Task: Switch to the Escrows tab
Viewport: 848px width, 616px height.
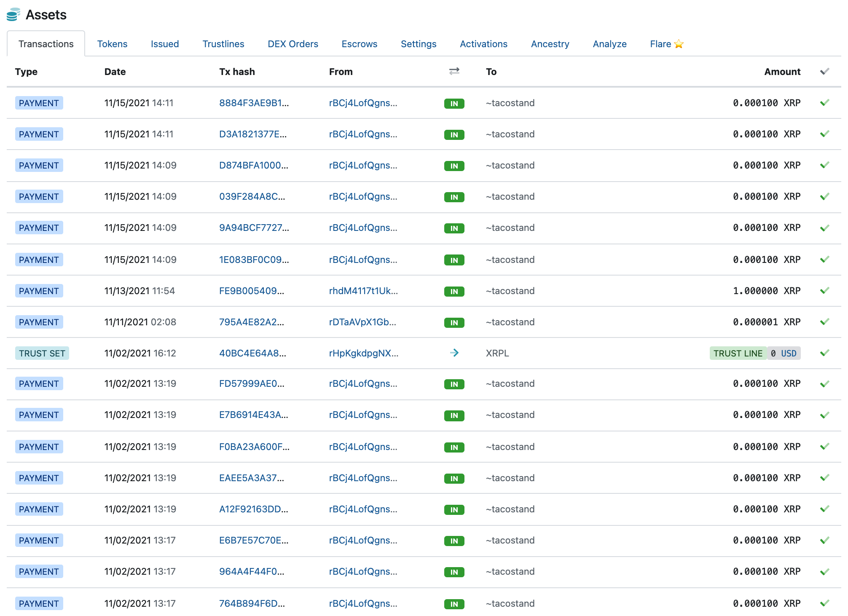Action: pos(359,44)
